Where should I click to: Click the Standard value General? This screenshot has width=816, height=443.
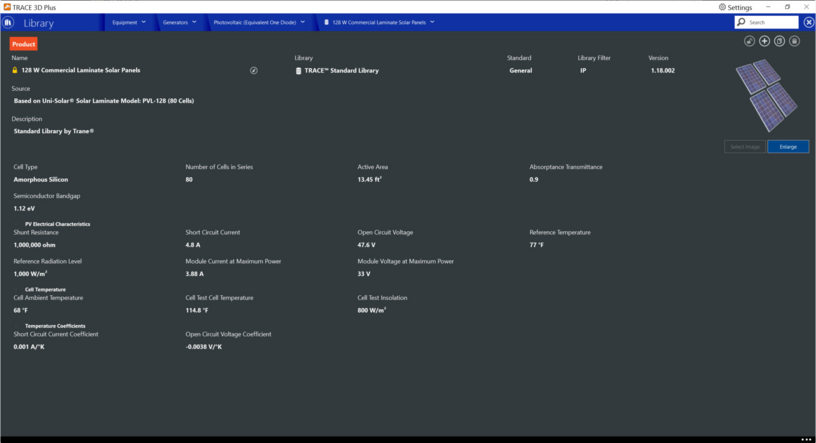coord(520,71)
